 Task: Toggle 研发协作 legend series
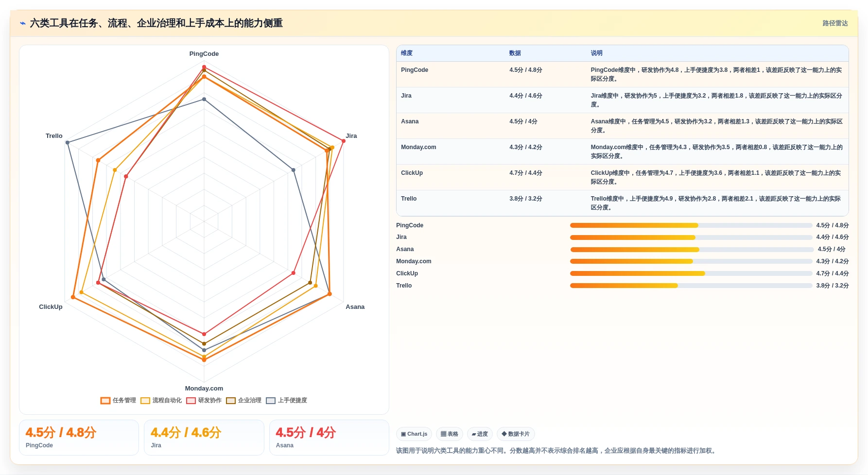click(204, 400)
